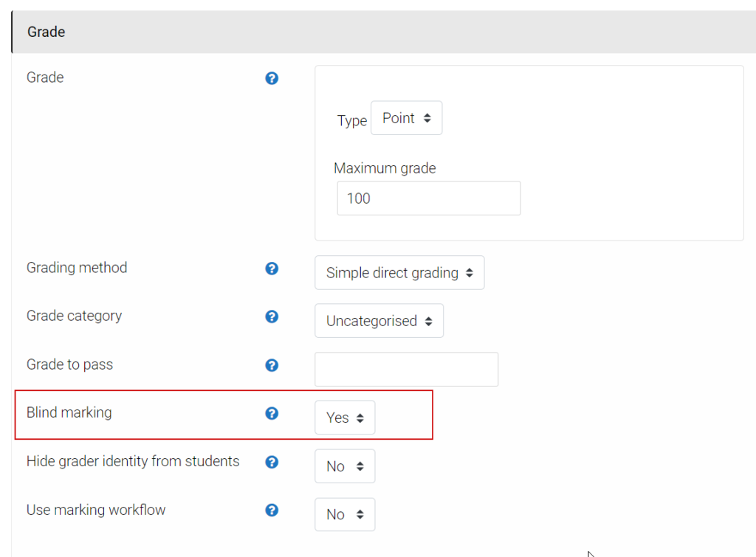
Task: Collapse the Grade section header
Action: point(45,32)
